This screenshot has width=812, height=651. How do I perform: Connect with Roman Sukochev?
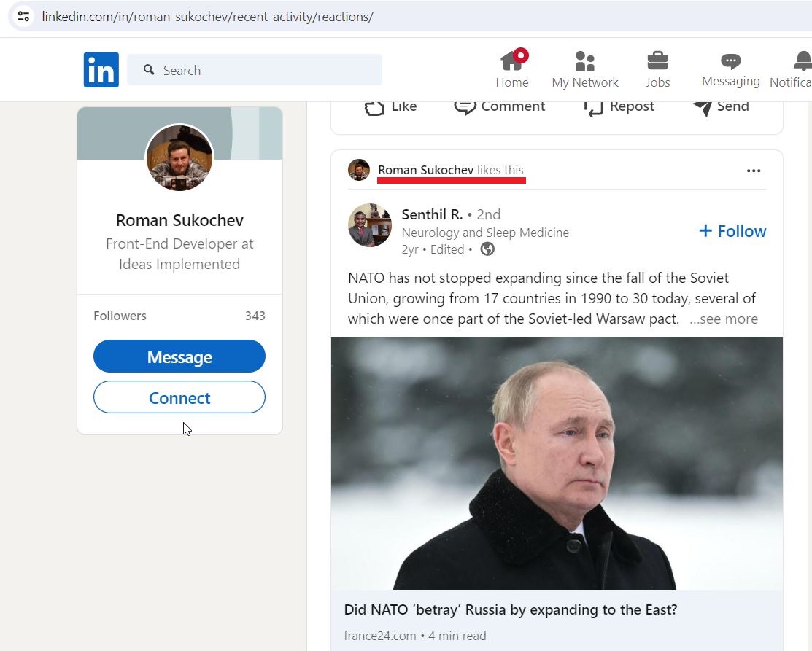click(179, 397)
